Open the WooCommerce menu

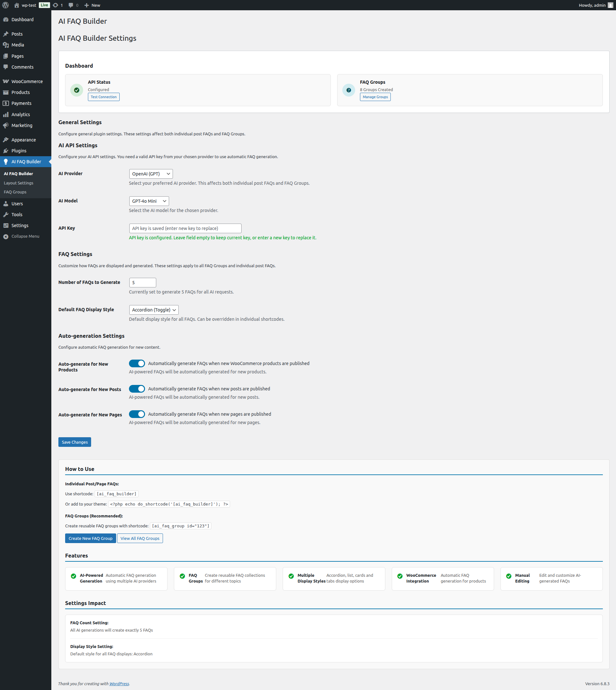click(x=26, y=81)
